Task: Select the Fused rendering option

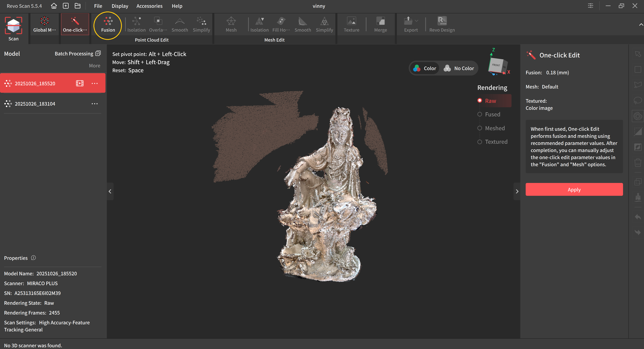Action: point(492,114)
